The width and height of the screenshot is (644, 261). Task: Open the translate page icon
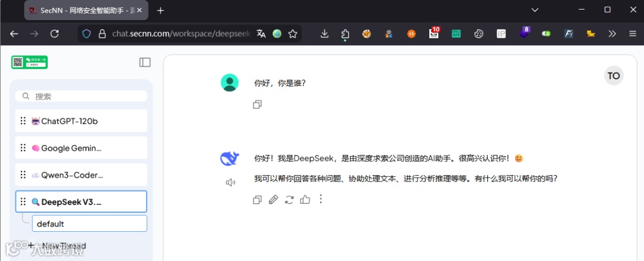[261, 33]
